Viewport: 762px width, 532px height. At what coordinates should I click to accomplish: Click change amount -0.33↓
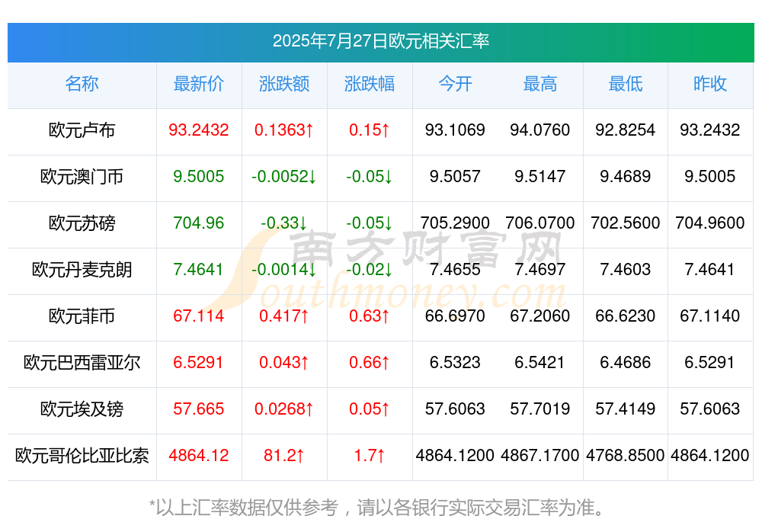283,223
